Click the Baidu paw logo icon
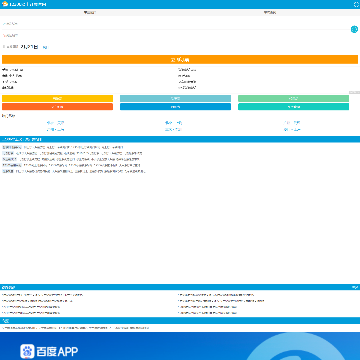 click(x=27, y=351)
